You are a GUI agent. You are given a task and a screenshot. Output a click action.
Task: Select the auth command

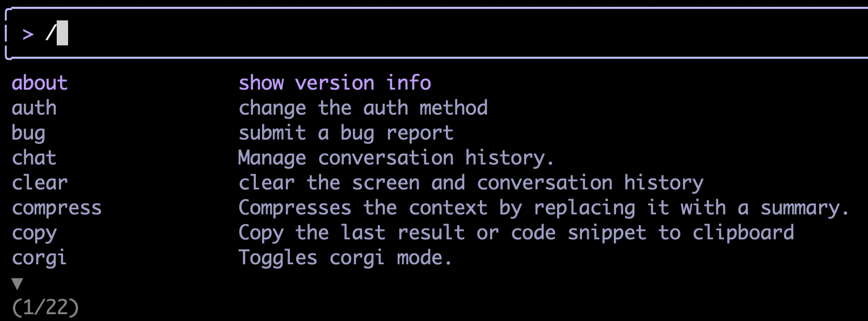[34, 108]
